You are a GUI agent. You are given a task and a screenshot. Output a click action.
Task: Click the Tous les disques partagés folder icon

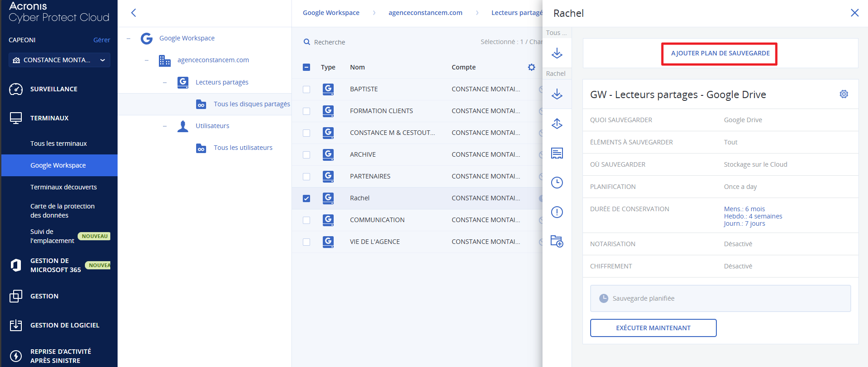point(201,104)
